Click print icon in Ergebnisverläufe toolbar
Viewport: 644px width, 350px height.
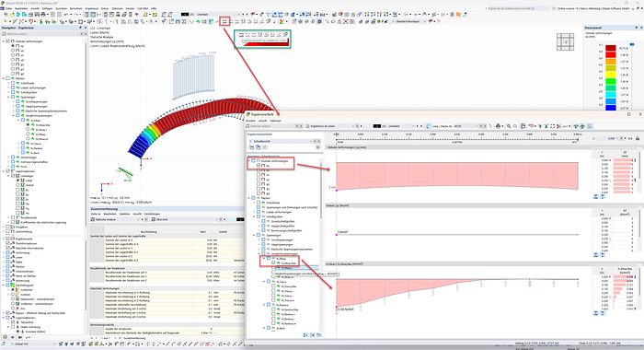pos(498,126)
